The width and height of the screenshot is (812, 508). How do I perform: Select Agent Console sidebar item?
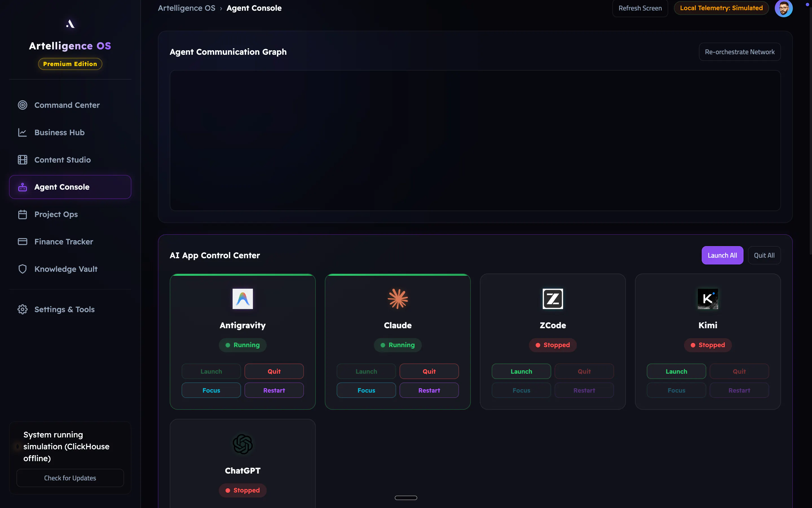pyautogui.click(x=70, y=187)
